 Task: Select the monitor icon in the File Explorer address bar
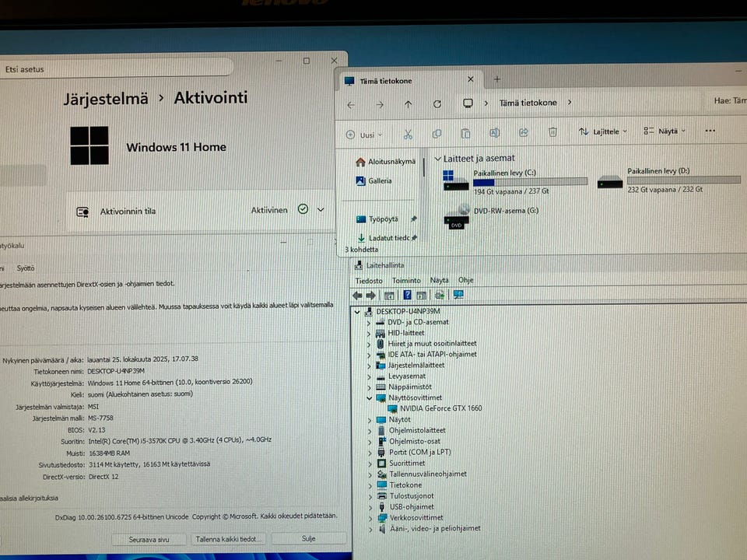[468, 103]
